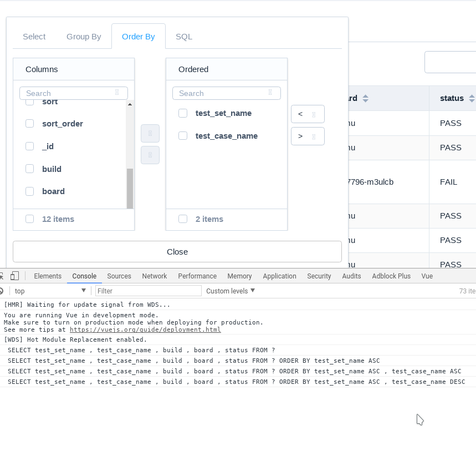Image resolution: width=476 pixels, height=451 pixels.
Task: Open the 'top' frame context dropdown
Action: pyautogui.click(x=50, y=291)
